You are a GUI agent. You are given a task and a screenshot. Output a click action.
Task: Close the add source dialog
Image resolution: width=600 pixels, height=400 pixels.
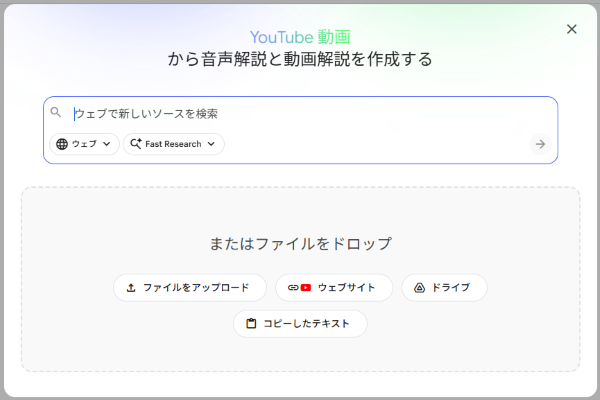coord(572,29)
